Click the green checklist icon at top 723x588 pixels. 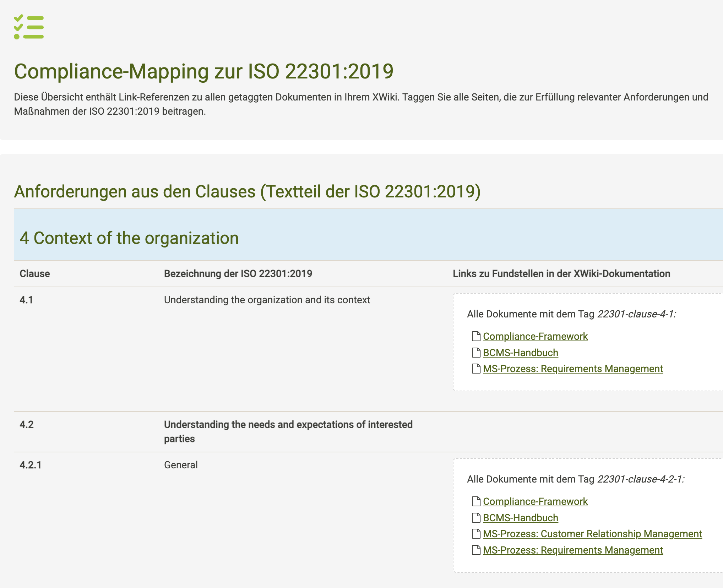(29, 27)
